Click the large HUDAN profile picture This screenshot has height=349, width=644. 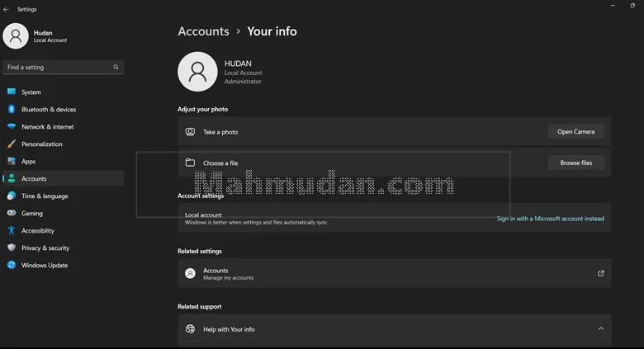[x=197, y=72]
